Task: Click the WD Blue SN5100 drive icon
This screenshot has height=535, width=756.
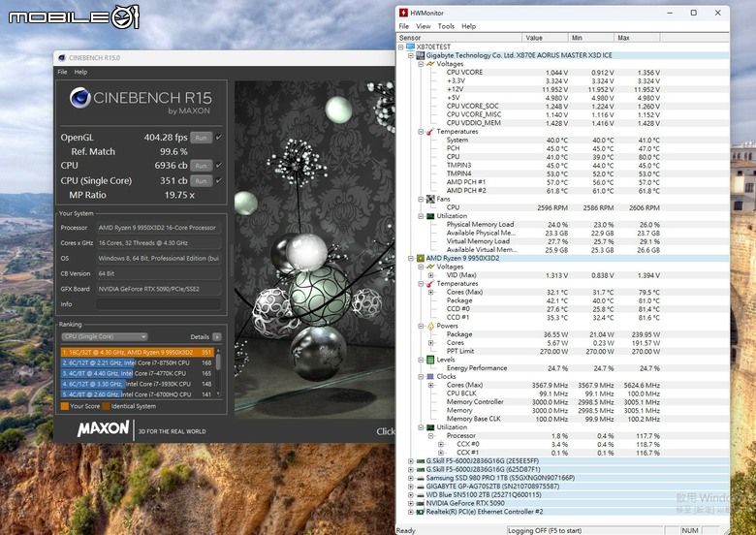Action: pos(421,495)
